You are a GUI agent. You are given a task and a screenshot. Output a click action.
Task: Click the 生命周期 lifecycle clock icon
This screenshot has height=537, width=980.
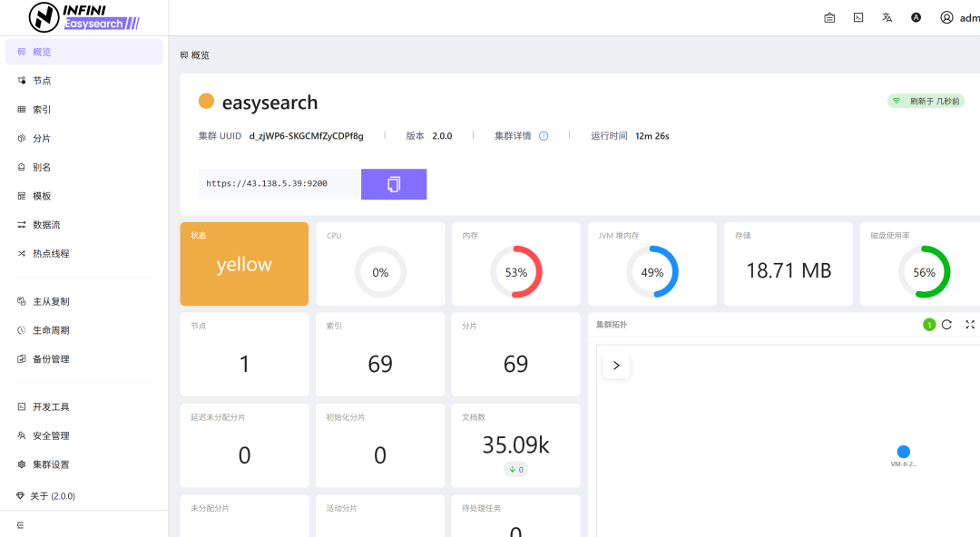tap(21, 330)
